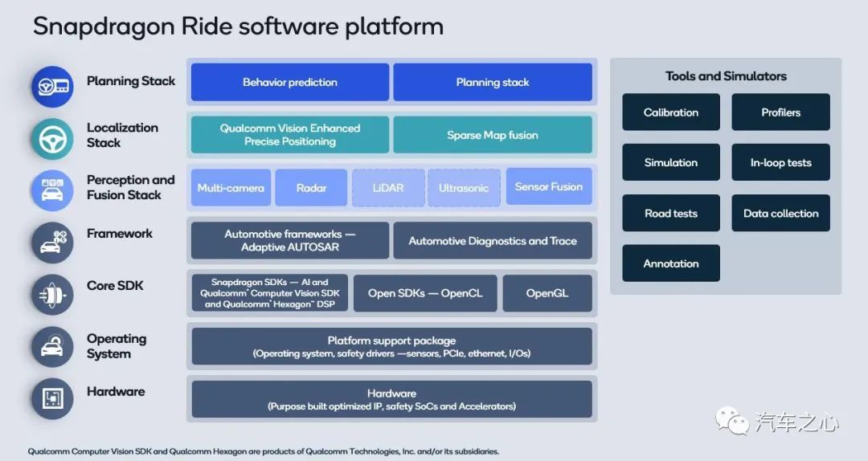Viewport: 868px width, 461px height.
Task: Open the Profilers tool tile
Action: pyautogui.click(x=780, y=112)
